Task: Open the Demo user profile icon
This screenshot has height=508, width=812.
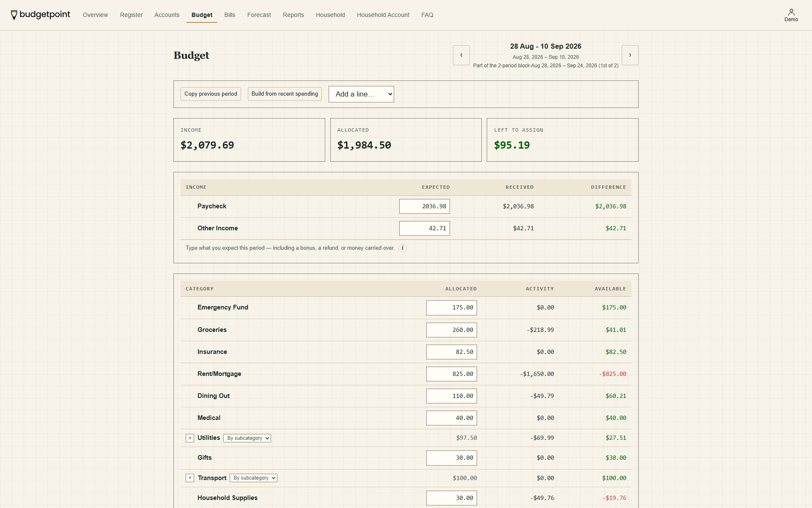Action: click(x=791, y=15)
